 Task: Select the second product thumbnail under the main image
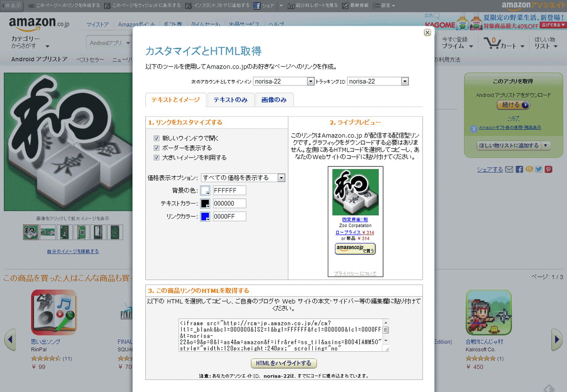pos(48,232)
